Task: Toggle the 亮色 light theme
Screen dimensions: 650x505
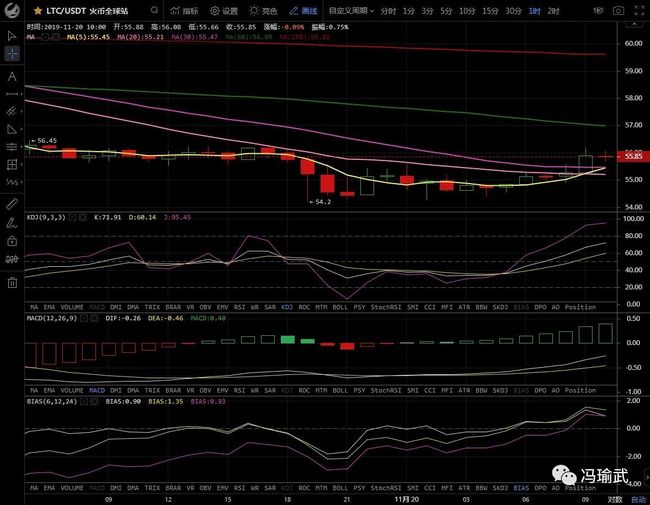Action: click(x=263, y=11)
